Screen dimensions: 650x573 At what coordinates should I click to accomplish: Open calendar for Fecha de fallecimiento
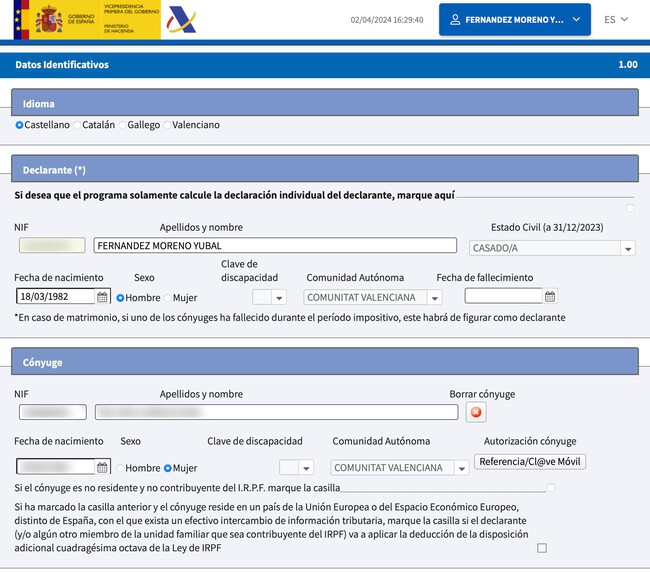(550, 297)
